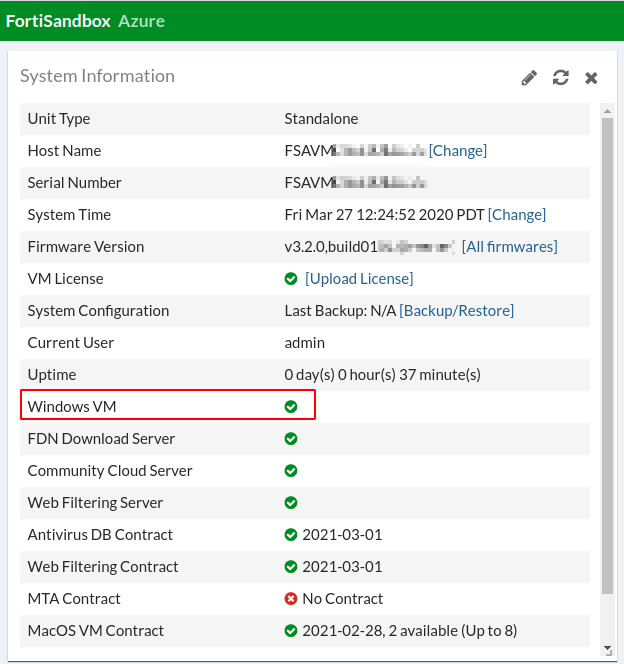Click the System Time row label
Screen dimensions: 624x664
(69, 215)
